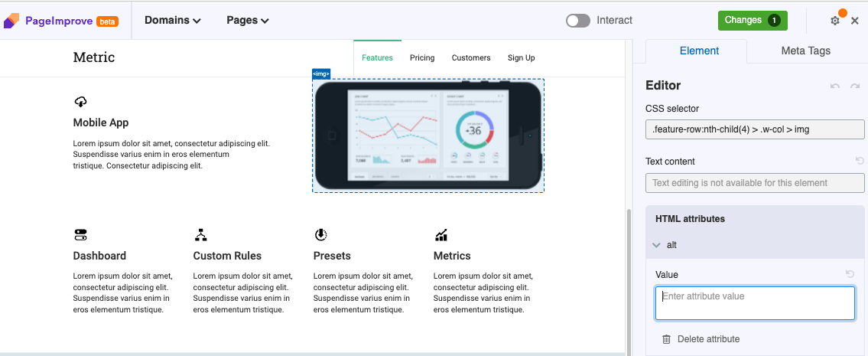Open the Domains dropdown menu
This screenshot has height=356, width=868.
tap(173, 21)
